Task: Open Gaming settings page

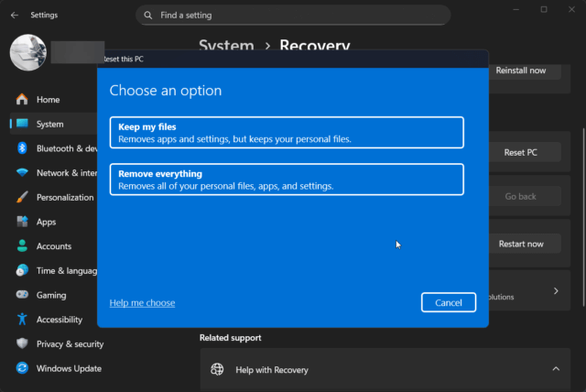Action: point(51,295)
